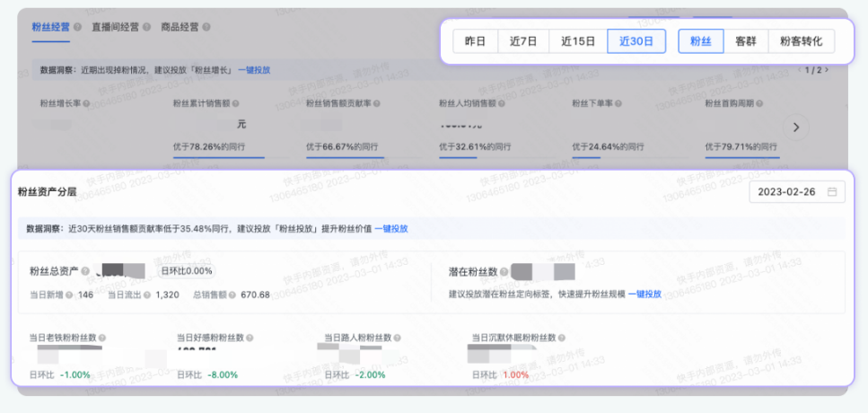Go to next insight page arrow

[827, 70]
